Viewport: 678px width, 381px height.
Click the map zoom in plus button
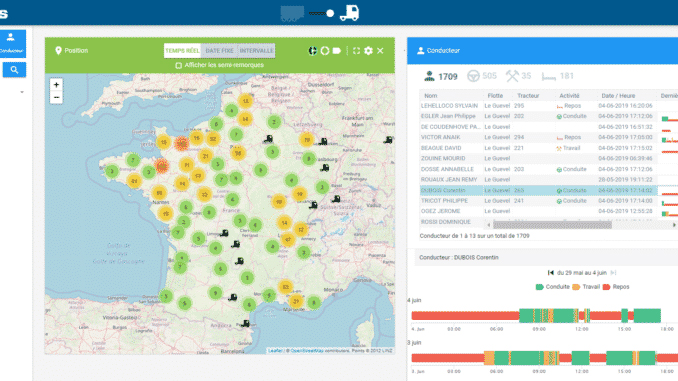(56, 85)
